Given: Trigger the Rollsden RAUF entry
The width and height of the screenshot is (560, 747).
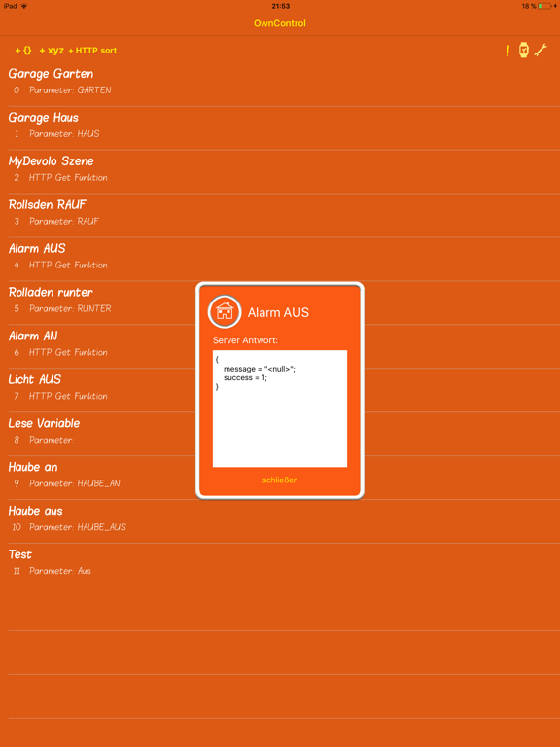Looking at the screenshot, I should coord(280,215).
